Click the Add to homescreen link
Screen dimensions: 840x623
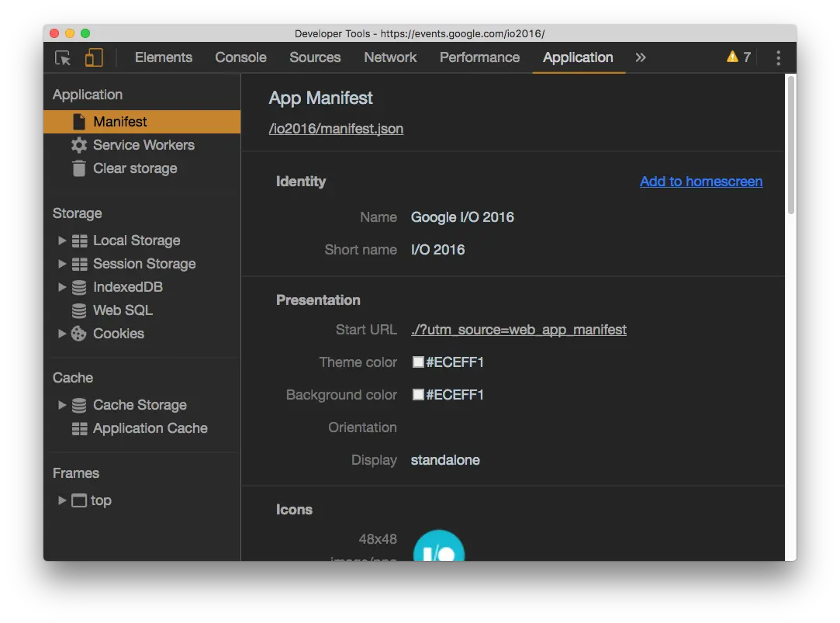pyautogui.click(x=700, y=182)
